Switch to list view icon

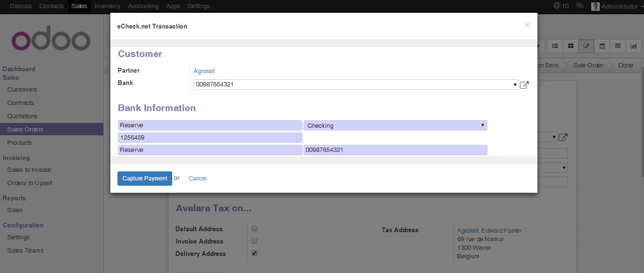tap(555, 46)
